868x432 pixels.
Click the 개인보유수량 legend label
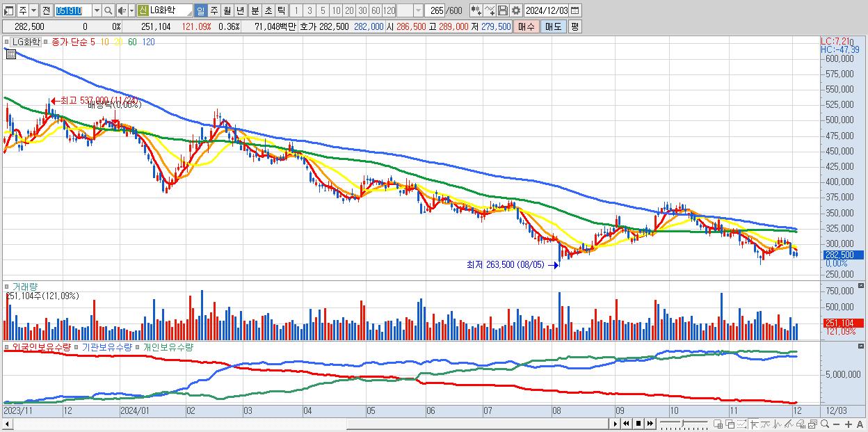click(x=168, y=346)
